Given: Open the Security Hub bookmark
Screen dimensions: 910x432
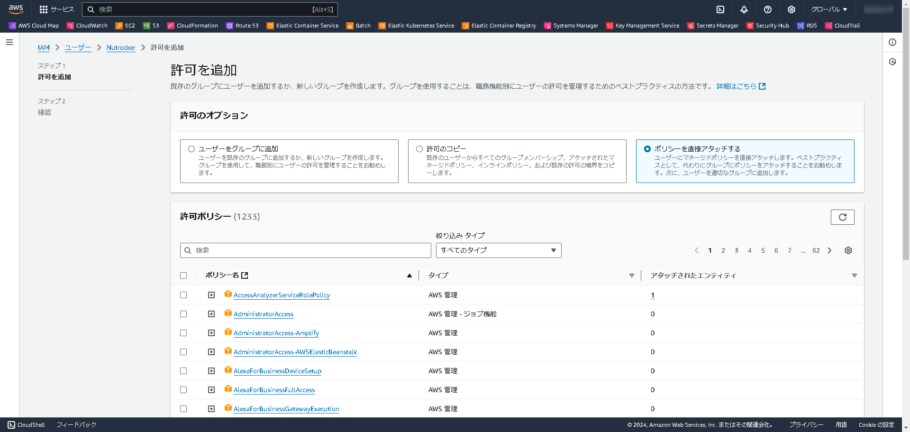Looking at the screenshot, I should pyautogui.click(x=767, y=26).
